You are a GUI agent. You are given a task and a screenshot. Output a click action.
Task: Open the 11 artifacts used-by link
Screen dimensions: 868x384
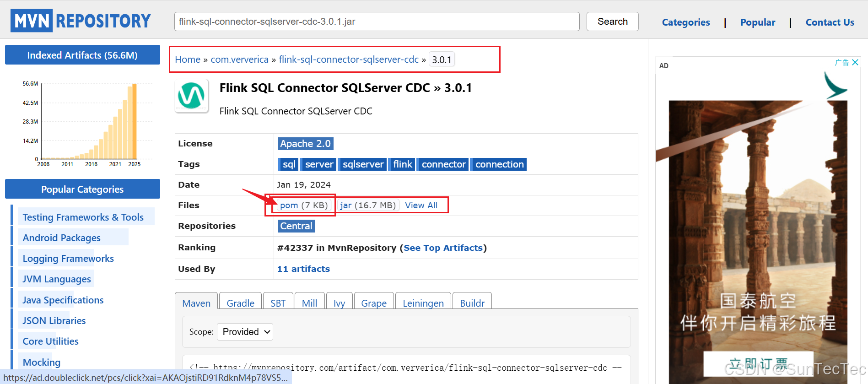pos(303,269)
